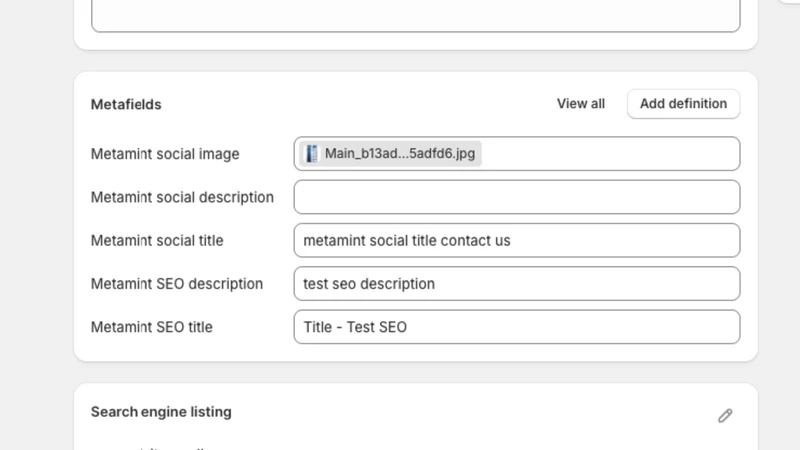This screenshot has height=450, width=800.
Task: Select the Metamint social title label
Action: (157, 241)
